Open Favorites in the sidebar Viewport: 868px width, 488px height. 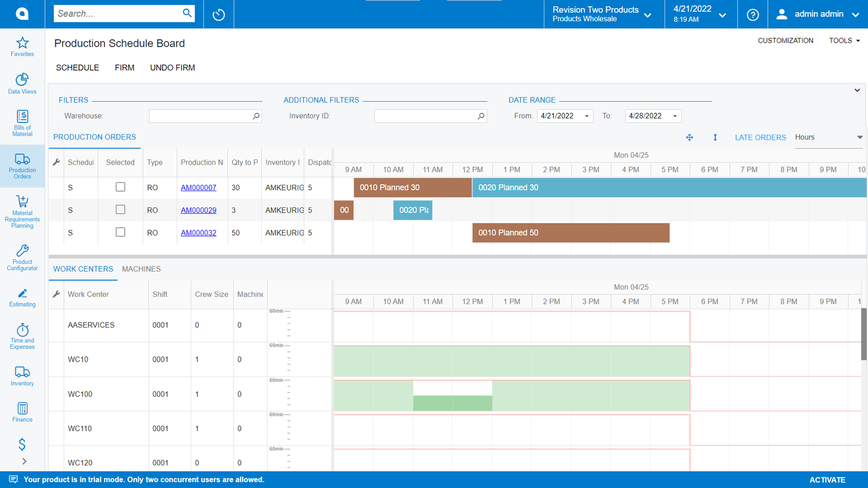pos(22,46)
